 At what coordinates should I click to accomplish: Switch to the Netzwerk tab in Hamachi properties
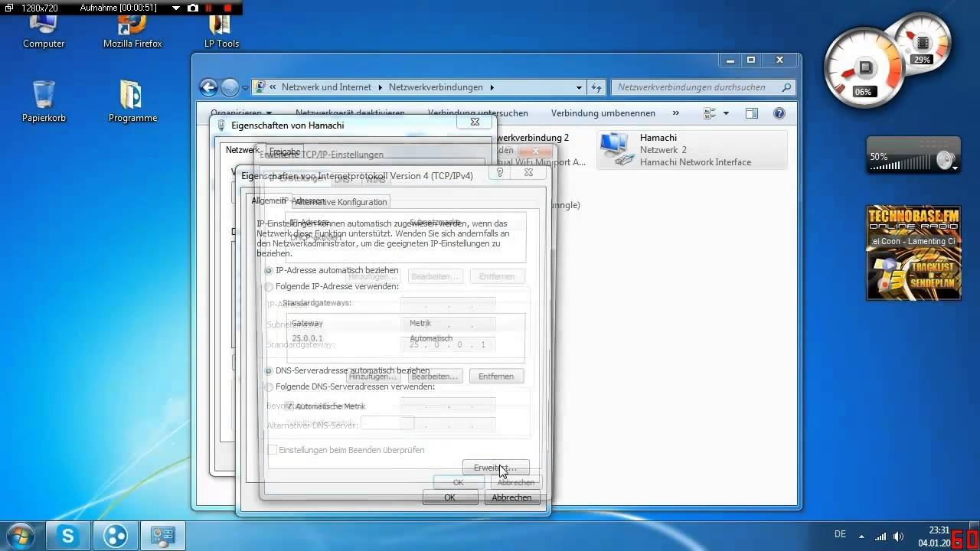pos(242,150)
